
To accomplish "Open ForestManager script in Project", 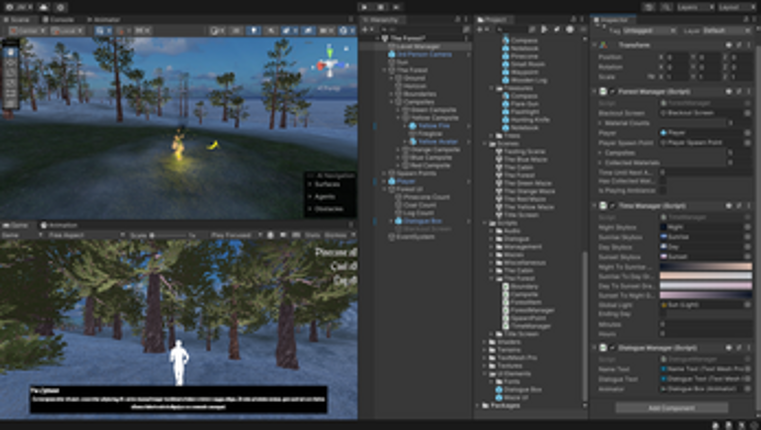I will [x=529, y=310].
